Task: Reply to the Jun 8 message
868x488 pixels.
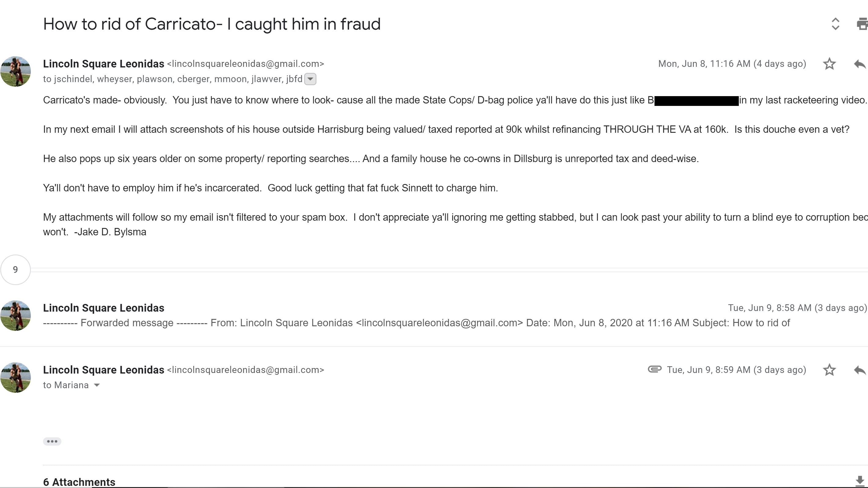Action: [860, 64]
